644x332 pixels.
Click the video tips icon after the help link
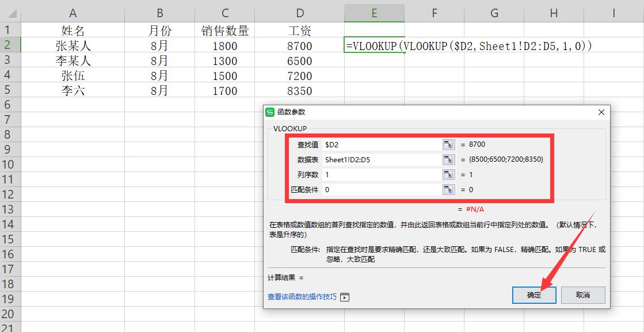(345, 296)
